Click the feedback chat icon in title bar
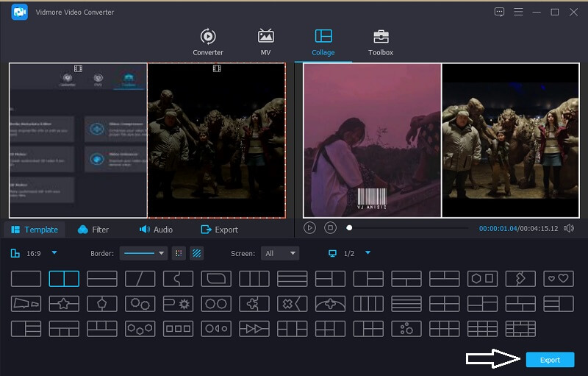Image resolution: width=588 pixels, height=376 pixels. (500, 12)
